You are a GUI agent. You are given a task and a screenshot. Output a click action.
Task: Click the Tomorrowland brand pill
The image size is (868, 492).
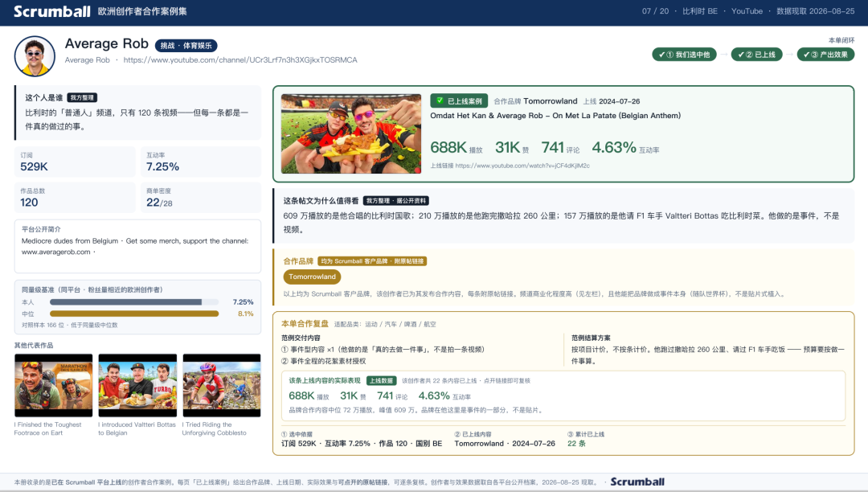pyautogui.click(x=312, y=277)
